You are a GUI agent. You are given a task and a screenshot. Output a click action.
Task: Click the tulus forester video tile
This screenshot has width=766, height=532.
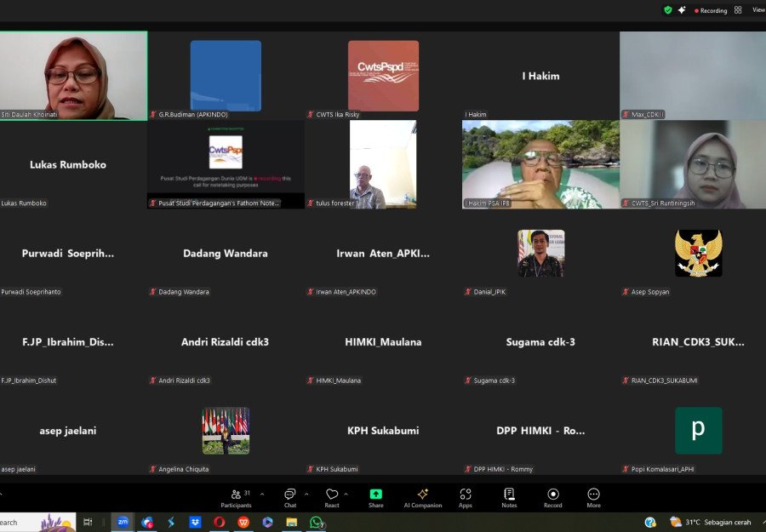pos(383,164)
